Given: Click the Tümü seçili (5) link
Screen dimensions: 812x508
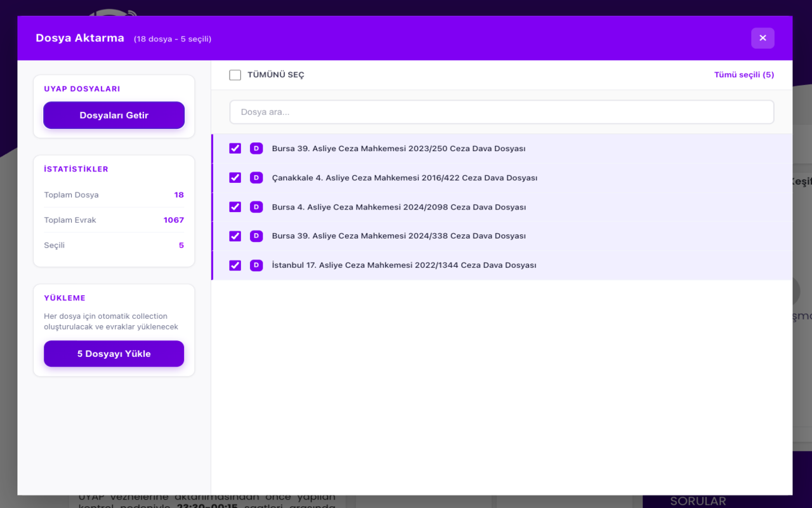Looking at the screenshot, I should point(743,75).
